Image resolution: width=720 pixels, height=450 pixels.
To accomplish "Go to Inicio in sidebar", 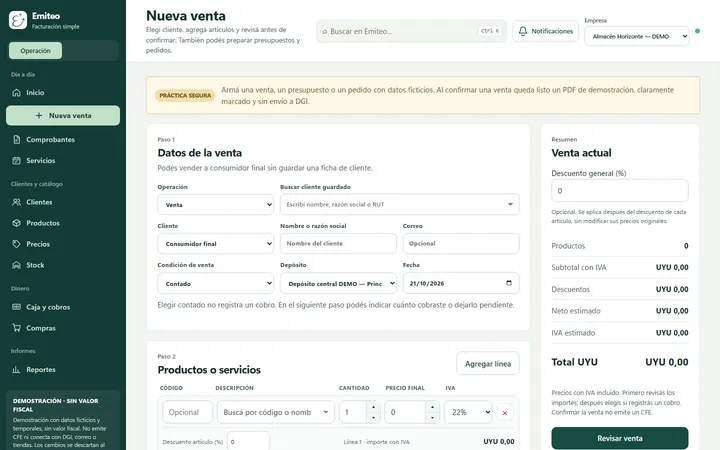I will [63, 93].
